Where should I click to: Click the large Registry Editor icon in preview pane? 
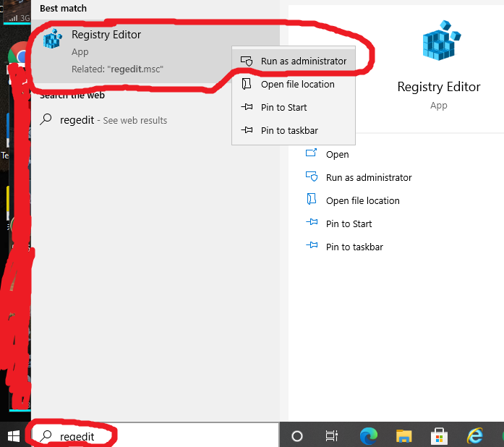pos(441,41)
